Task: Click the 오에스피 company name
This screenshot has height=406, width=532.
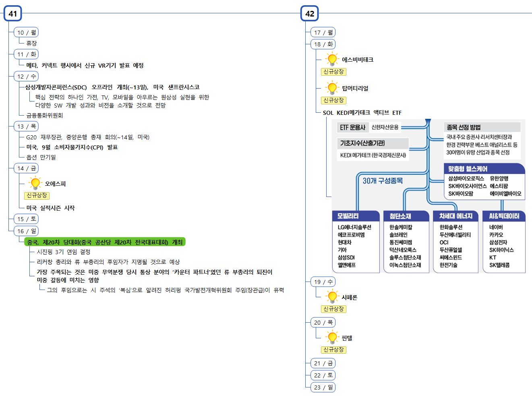Action: coord(55,184)
